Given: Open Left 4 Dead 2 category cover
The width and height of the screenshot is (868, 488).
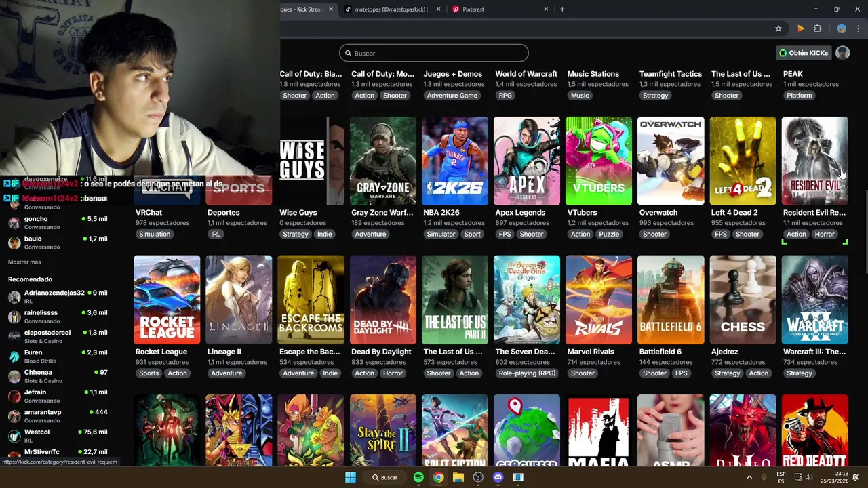Looking at the screenshot, I should tap(743, 161).
